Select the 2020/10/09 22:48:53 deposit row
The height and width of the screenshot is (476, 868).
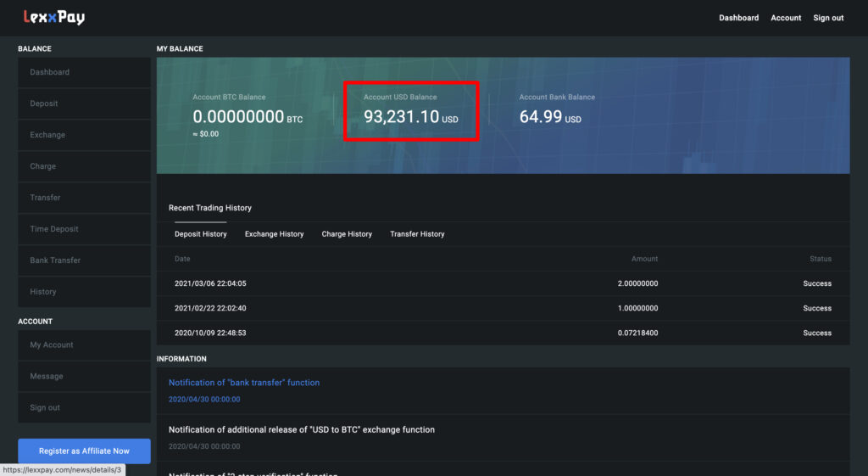503,333
